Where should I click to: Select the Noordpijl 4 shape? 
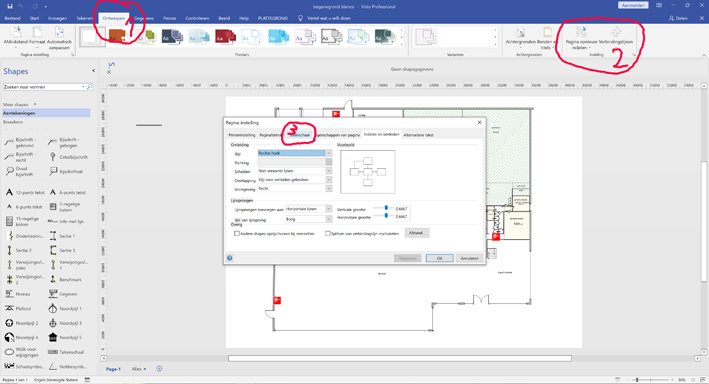coord(22,337)
